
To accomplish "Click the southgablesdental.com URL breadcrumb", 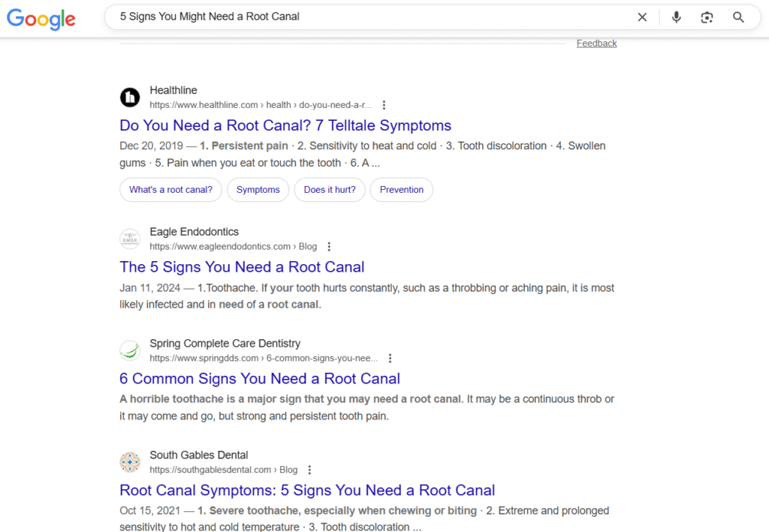I will 223,470.
